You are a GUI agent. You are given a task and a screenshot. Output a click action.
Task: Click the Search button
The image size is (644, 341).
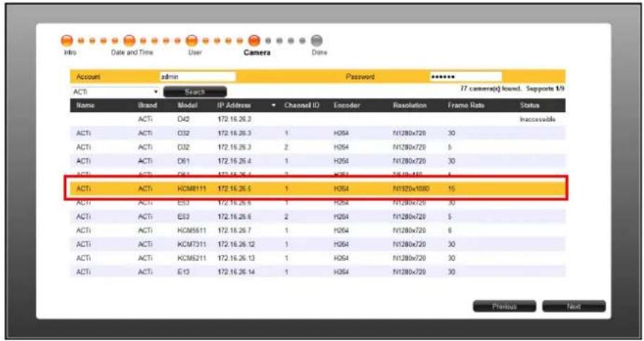point(195,92)
